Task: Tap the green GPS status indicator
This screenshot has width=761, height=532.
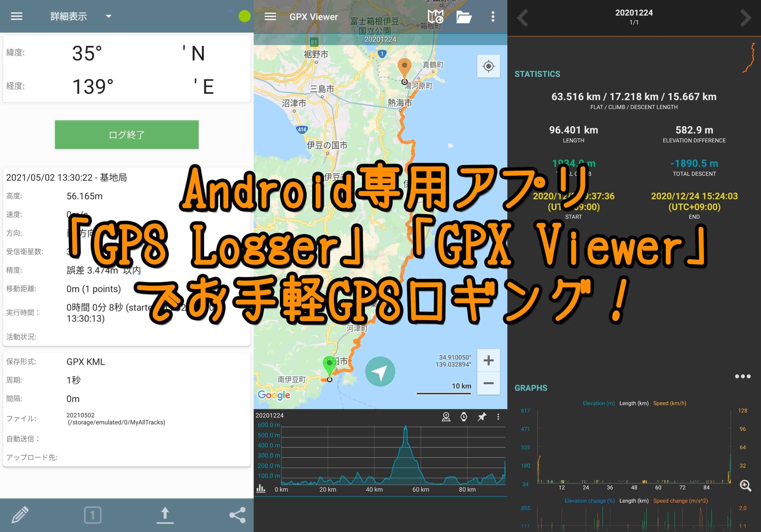Action: [245, 16]
